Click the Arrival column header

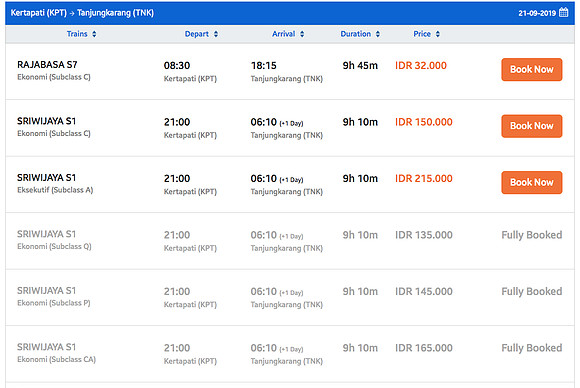tap(283, 34)
